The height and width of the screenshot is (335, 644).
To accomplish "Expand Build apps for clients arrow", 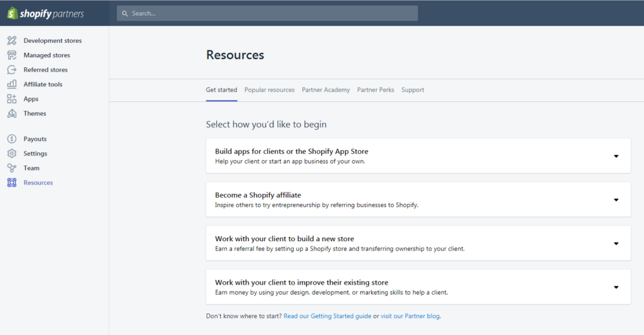I will 616,156.
